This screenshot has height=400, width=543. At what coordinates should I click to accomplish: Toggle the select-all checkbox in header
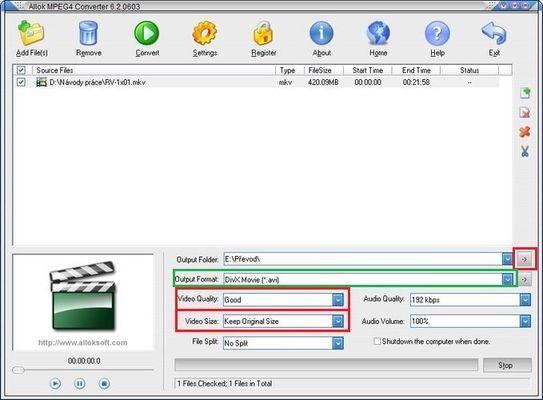click(x=21, y=70)
